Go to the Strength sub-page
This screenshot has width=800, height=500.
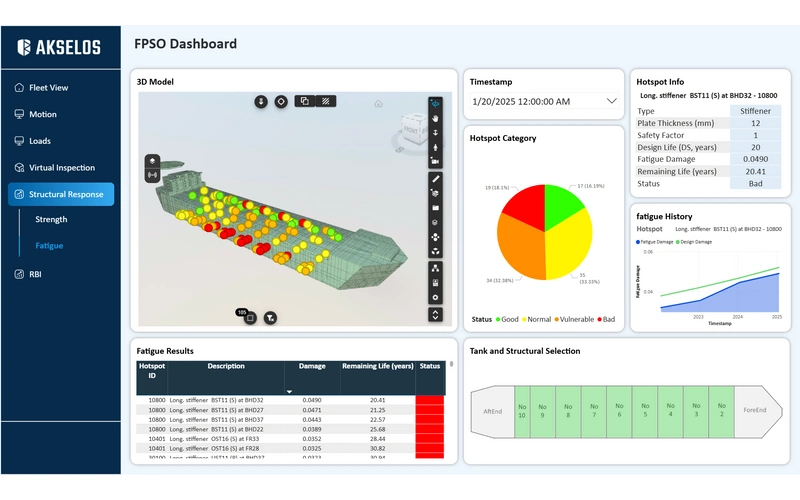[x=51, y=219]
